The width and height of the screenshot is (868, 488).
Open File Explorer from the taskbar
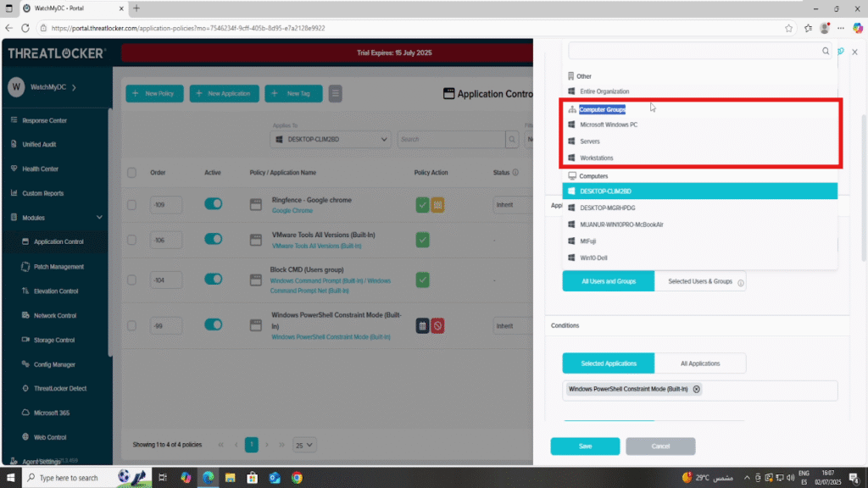pos(231,478)
